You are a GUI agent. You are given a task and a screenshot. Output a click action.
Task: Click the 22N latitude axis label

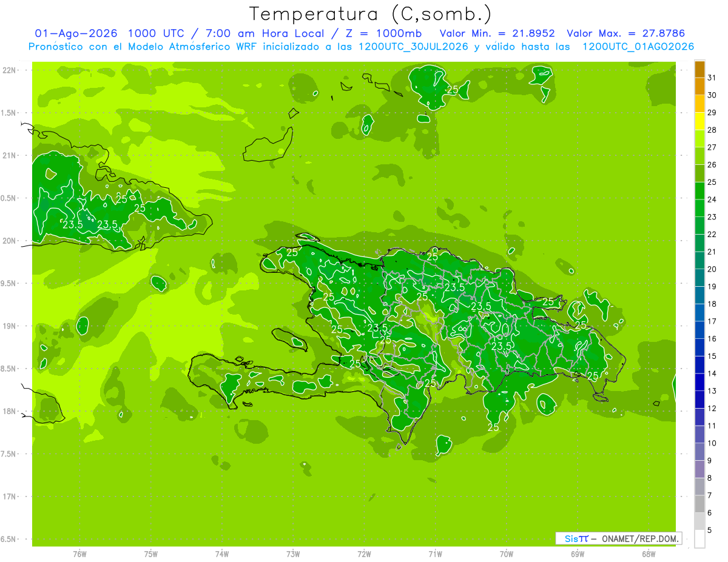[9, 70]
